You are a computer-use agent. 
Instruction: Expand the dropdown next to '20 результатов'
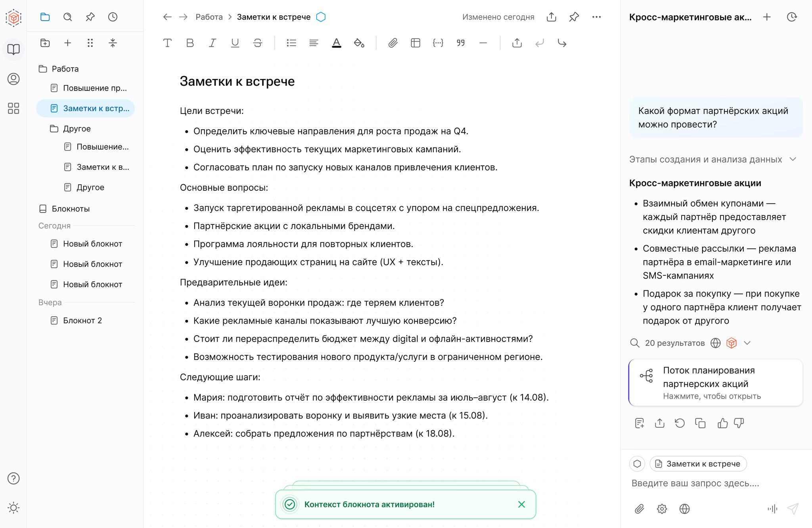[748, 343]
